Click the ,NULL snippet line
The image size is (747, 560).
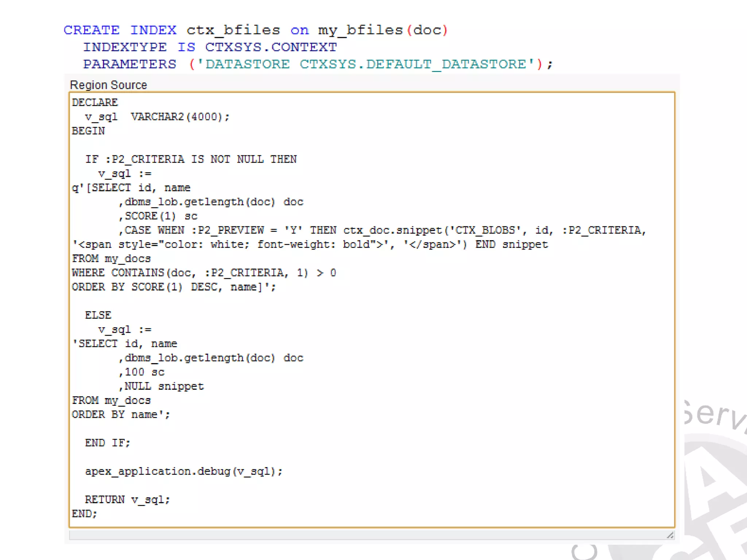(161, 386)
